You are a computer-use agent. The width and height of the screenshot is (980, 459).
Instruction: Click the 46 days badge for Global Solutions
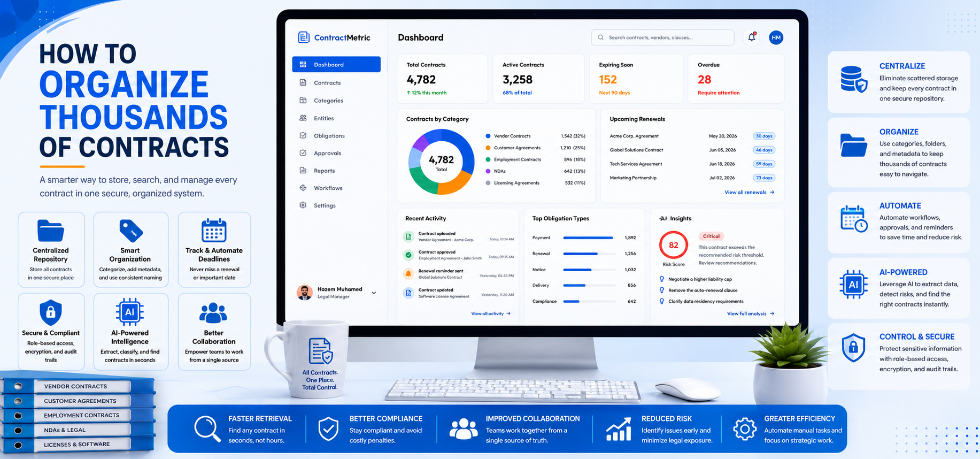coord(764,150)
